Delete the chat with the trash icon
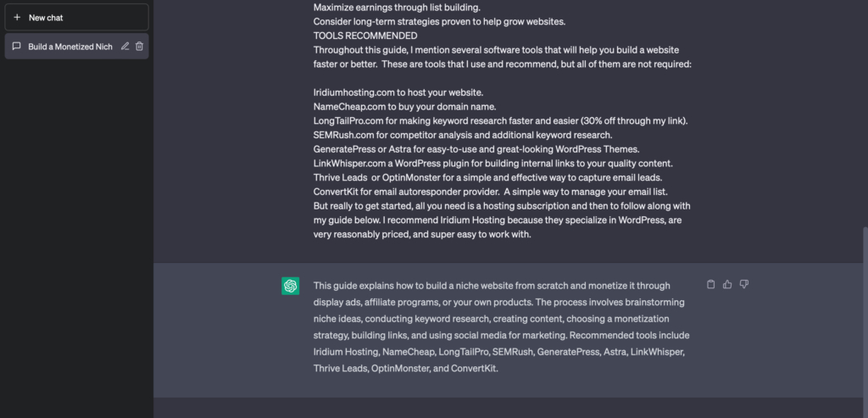Screen dimensions: 868x418 click(x=139, y=46)
